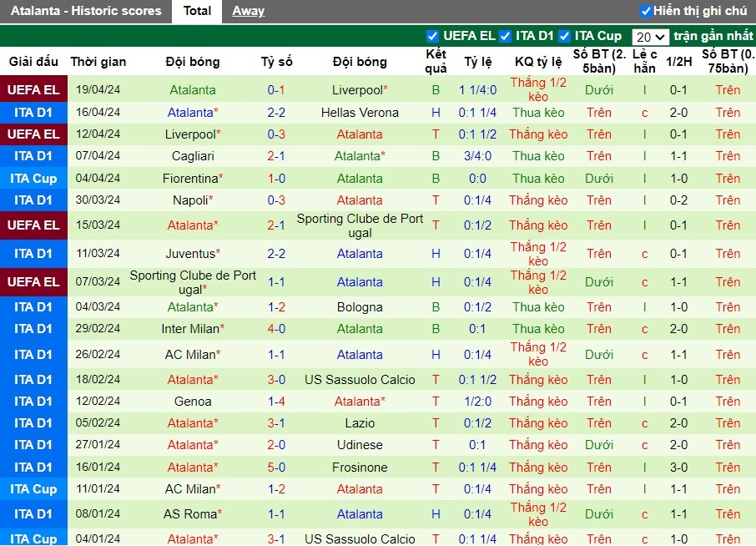Click Inter Milan team name

(193, 329)
